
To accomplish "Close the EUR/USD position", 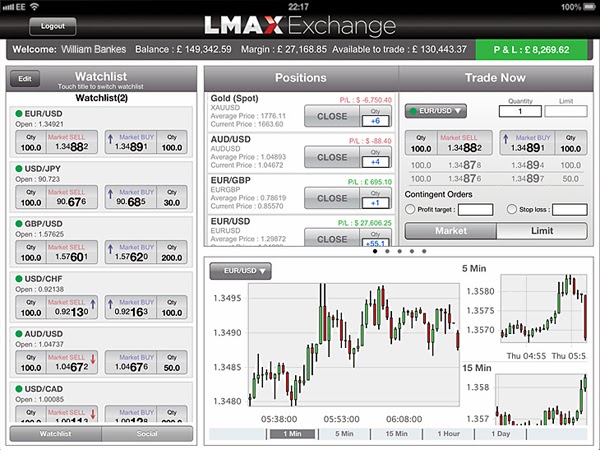I will (332, 237).
